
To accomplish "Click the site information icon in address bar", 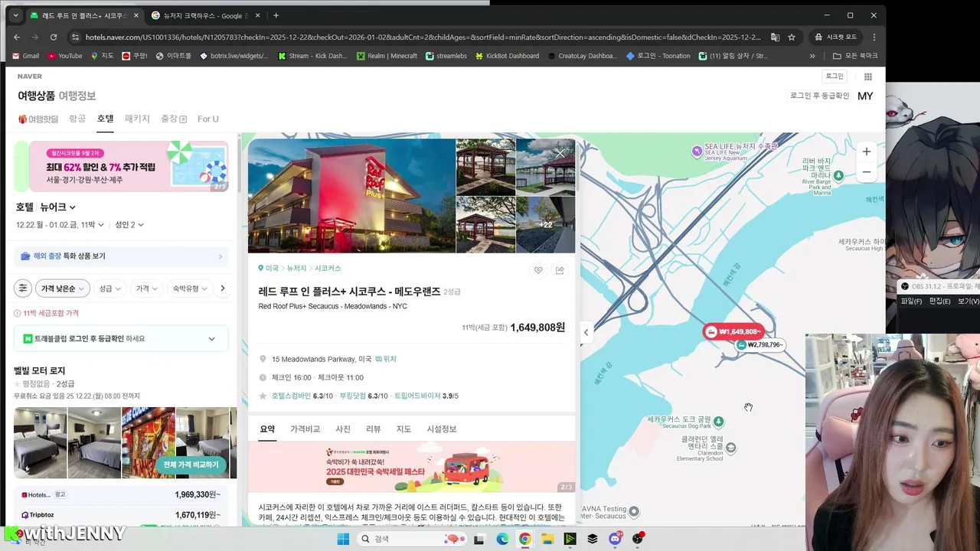I will pos(75,37).
